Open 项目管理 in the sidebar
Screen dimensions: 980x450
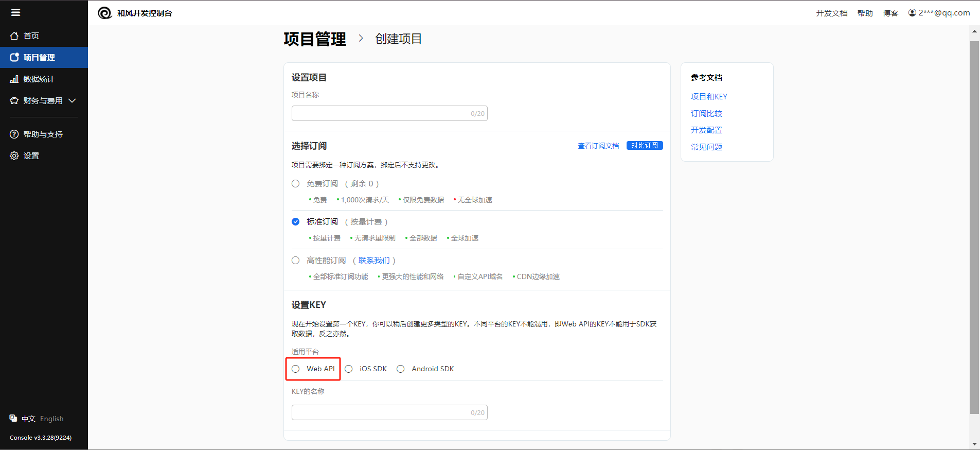(x=39, y=58)
